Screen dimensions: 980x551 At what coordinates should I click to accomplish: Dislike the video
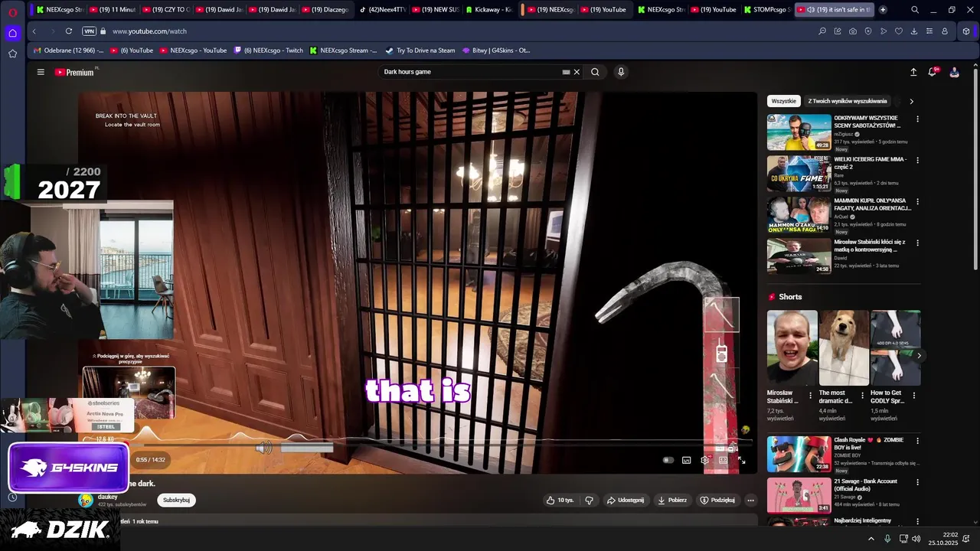click(x=590, y=500)
